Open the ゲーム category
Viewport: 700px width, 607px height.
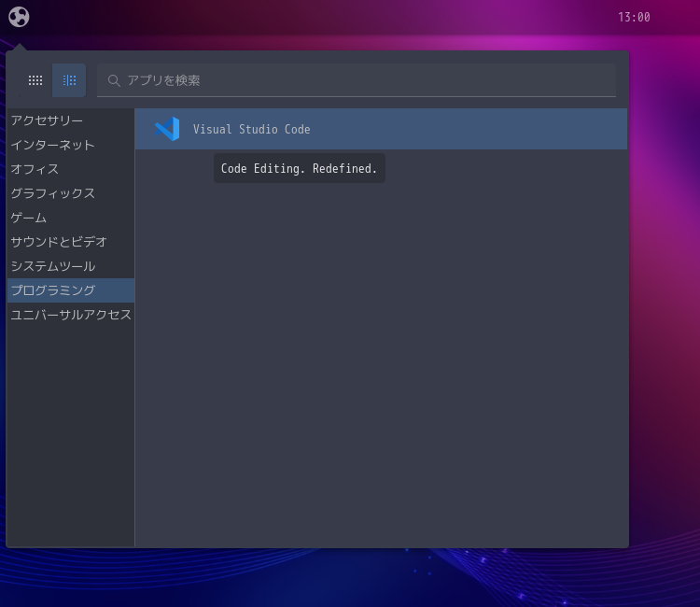click(x=71, y=218)
